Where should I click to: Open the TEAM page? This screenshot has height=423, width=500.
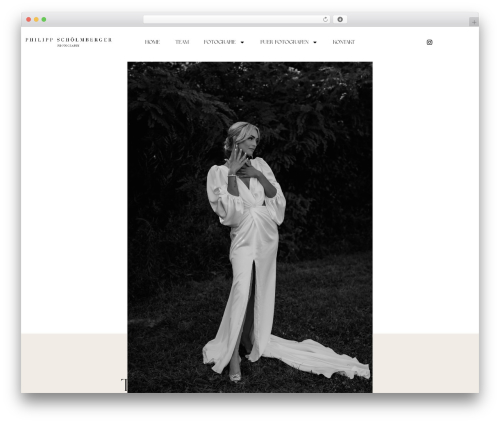182,42
